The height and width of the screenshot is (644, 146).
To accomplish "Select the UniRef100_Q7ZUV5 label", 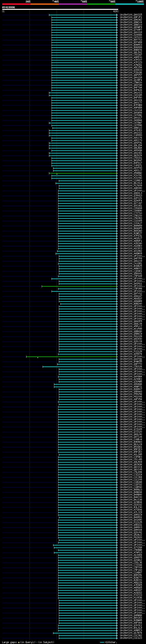I will [x=131, y=429].
